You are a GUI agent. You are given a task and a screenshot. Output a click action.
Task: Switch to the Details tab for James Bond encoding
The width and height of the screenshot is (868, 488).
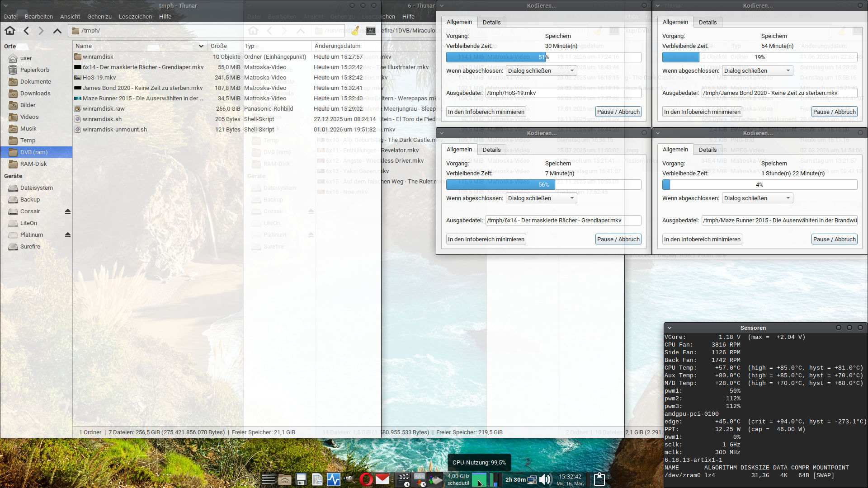coord(708,22)
